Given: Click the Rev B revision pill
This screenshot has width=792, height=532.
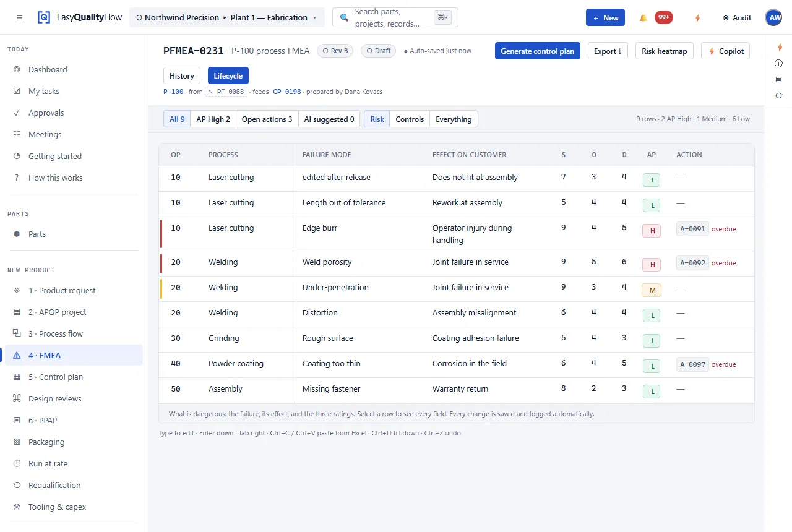Looking at the screenshot, I should pyautogui.click(x=335, y=51).
